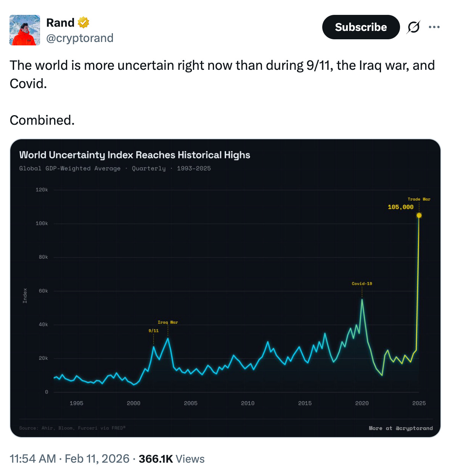Click the Covid-19 annotation label on chart
Image resolution: width=450 pixels, height=476 pixels.
click(362, 283)
